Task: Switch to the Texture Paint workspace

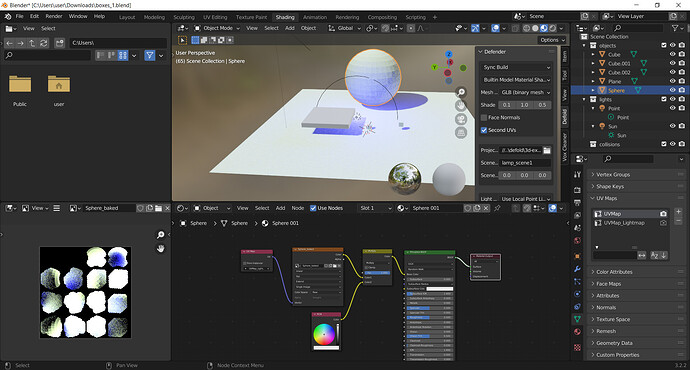Action: click(x=251, y=17)
